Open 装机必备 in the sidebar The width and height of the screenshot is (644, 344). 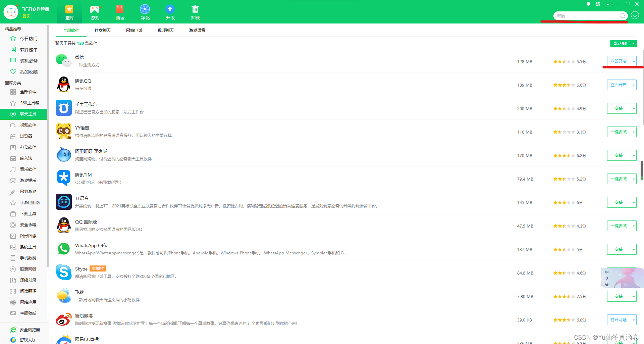coord(23,61)
